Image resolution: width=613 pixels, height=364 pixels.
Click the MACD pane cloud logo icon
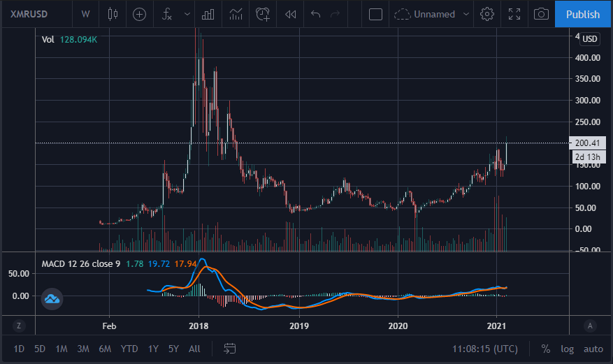click(52, 299)
